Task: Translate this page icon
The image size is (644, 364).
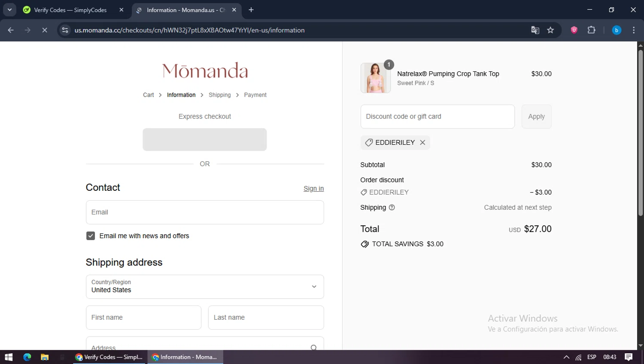Action: coord(535,30)
